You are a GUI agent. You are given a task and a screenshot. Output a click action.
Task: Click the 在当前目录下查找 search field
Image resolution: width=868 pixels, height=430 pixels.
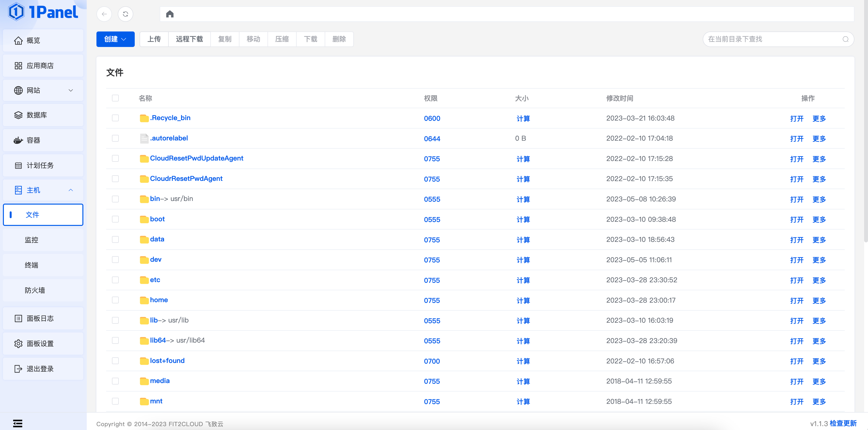click(778, 39)
